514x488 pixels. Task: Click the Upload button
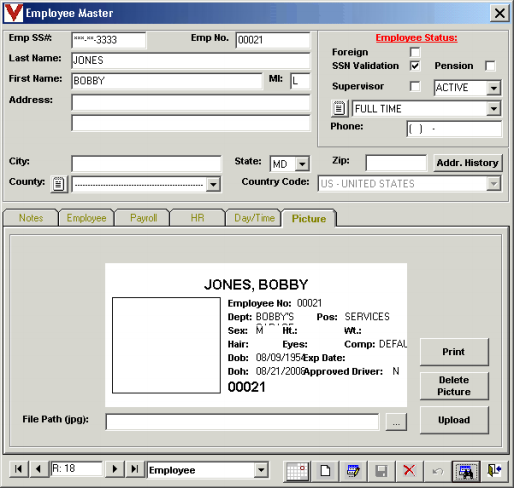click(454, 420)
